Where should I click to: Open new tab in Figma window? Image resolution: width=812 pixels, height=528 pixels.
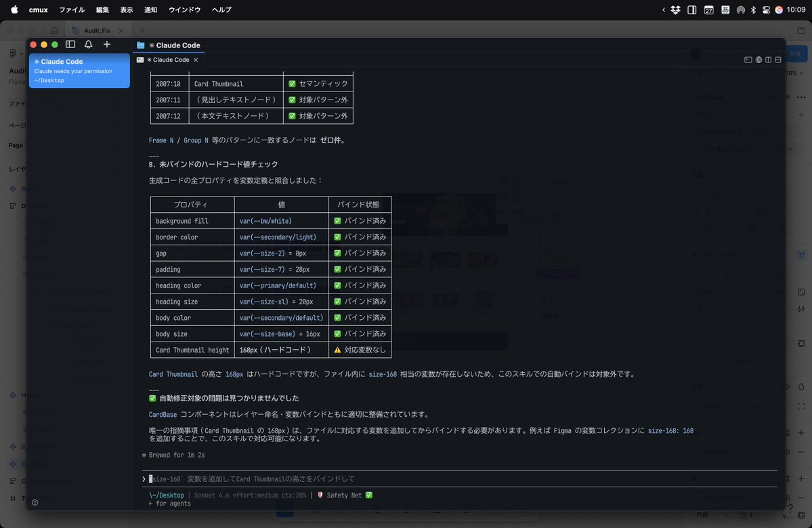tap(142, 31)
